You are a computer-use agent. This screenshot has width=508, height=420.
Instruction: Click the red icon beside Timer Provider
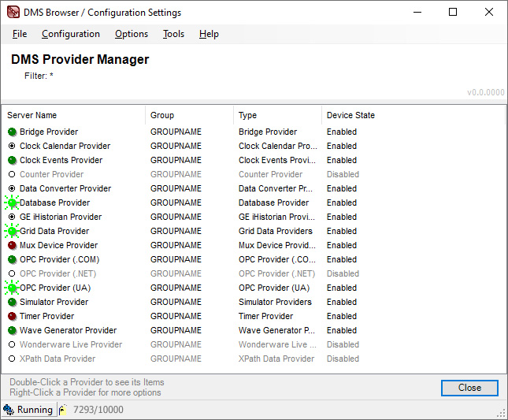click(12, 317)
